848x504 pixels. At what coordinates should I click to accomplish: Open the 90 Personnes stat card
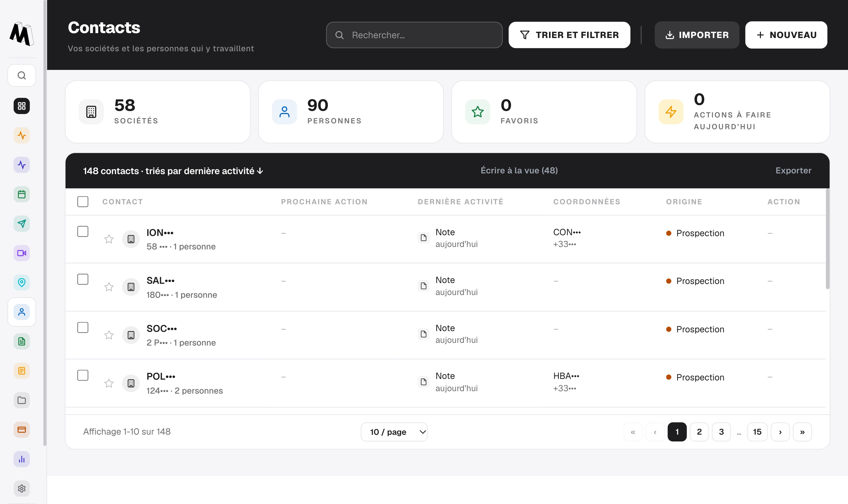(x=351, y=112)
